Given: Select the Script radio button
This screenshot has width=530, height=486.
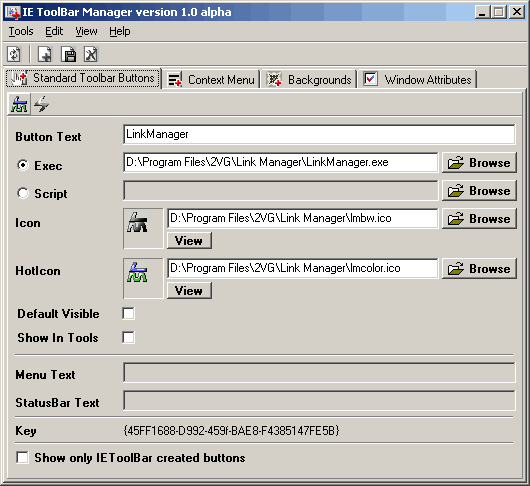Looking at the screenshot, I should [x=23, y=193].
